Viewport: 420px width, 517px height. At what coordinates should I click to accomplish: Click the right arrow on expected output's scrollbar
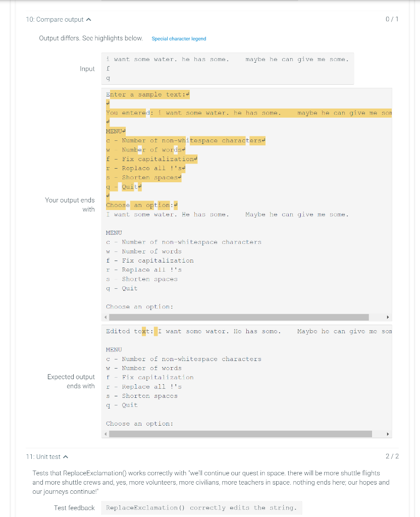click(387, 434)
